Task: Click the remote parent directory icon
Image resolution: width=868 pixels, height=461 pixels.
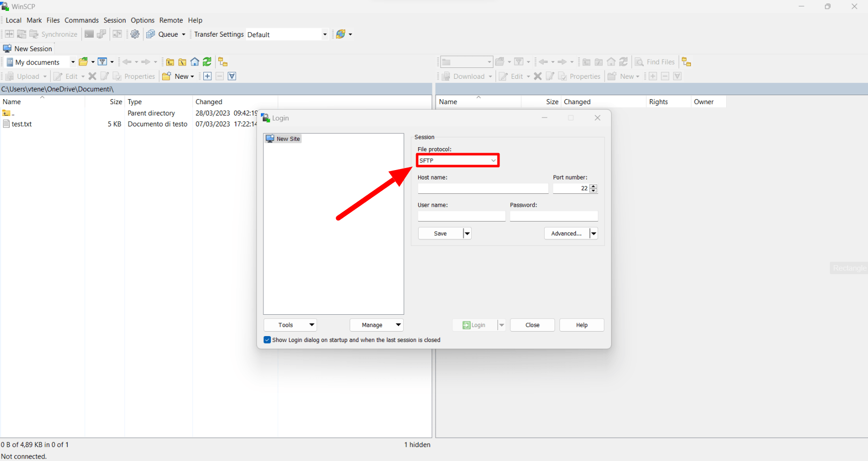Action: 587,62
